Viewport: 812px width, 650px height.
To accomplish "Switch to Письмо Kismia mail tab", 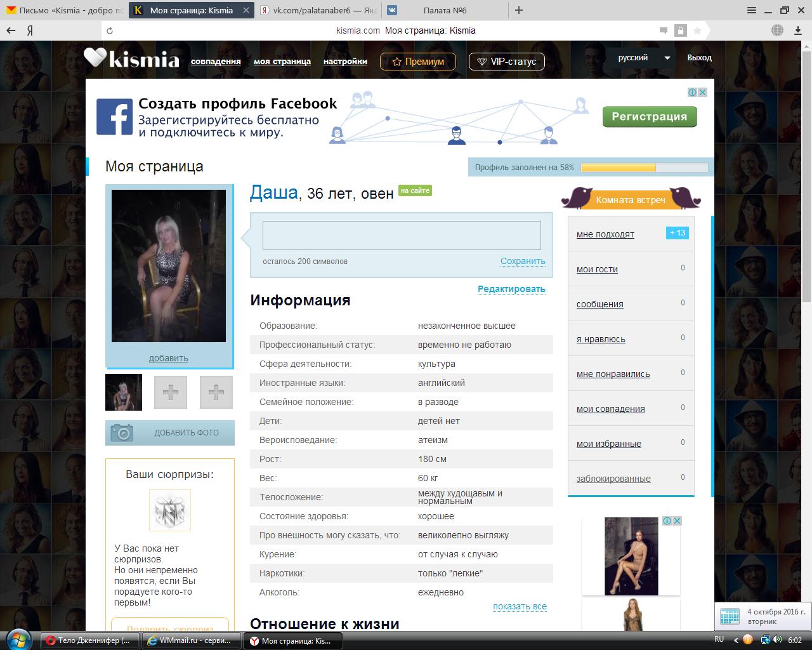I will [x=63, y=10].
